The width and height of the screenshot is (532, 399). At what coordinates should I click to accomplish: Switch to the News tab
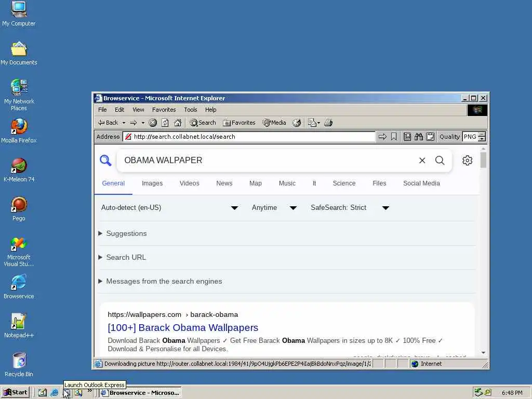[224, 183]
